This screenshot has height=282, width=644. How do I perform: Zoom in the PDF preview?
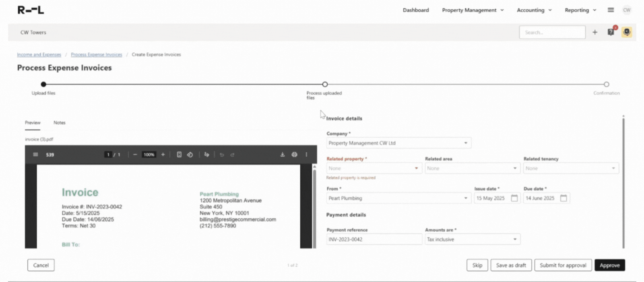point(163,155)
